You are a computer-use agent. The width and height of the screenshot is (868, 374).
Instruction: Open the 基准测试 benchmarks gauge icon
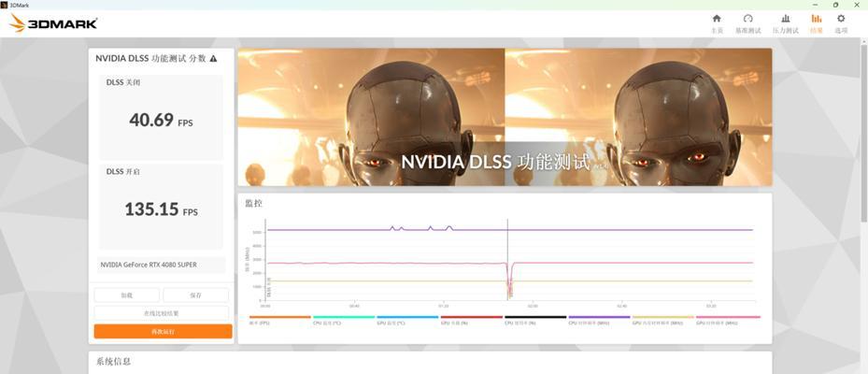click(x=747, y=19)
